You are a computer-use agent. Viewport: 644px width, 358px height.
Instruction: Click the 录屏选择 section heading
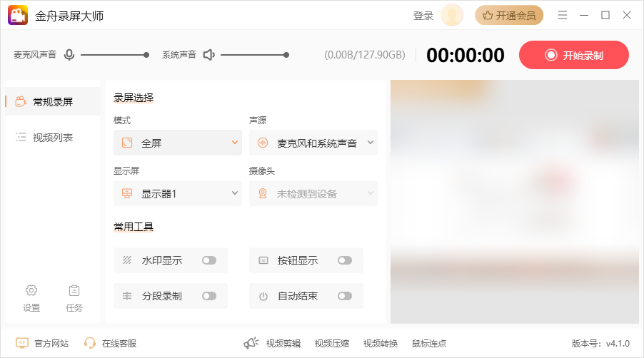pyautogui.click(x=134, y=98)
